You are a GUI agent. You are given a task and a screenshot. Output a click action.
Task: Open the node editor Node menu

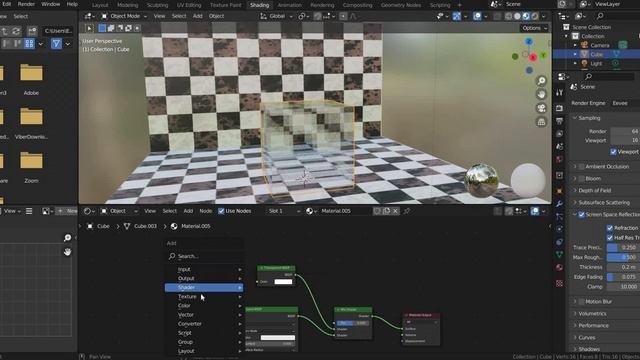point(205,211)
